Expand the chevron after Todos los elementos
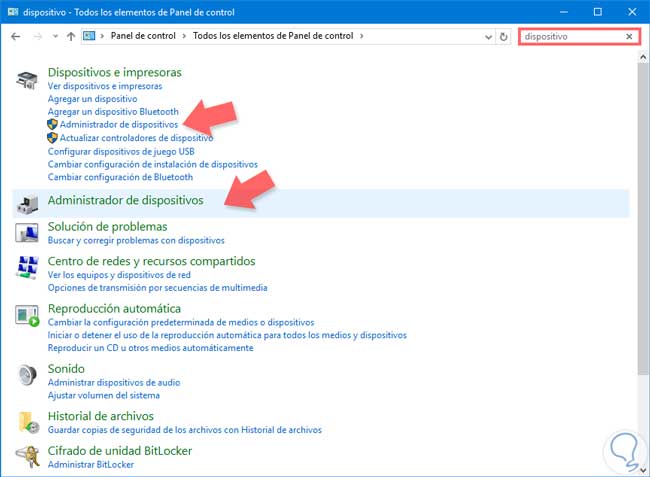 (362, 36)
